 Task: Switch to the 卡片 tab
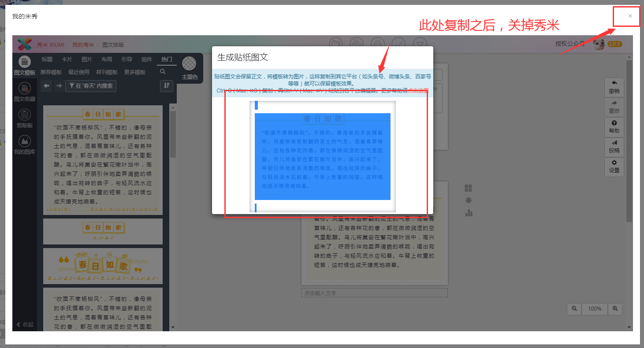pyautogui.click(x=67, y=59)
